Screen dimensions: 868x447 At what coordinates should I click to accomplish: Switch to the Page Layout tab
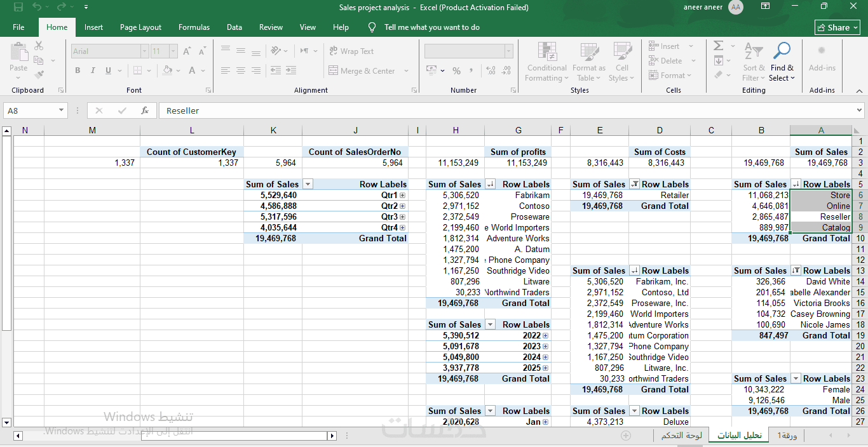pos(140,27)
